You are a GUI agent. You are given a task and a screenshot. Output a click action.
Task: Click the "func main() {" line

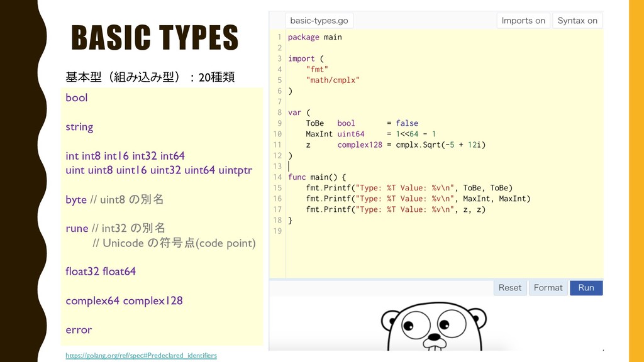317,177
